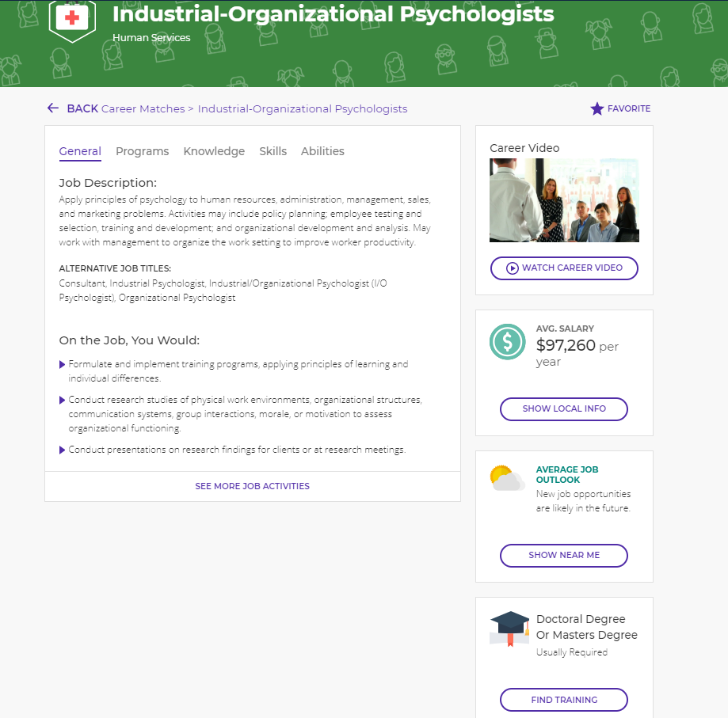Click the Usually Required text
This screenshot has height=718, width=728.
pos(571,652)
